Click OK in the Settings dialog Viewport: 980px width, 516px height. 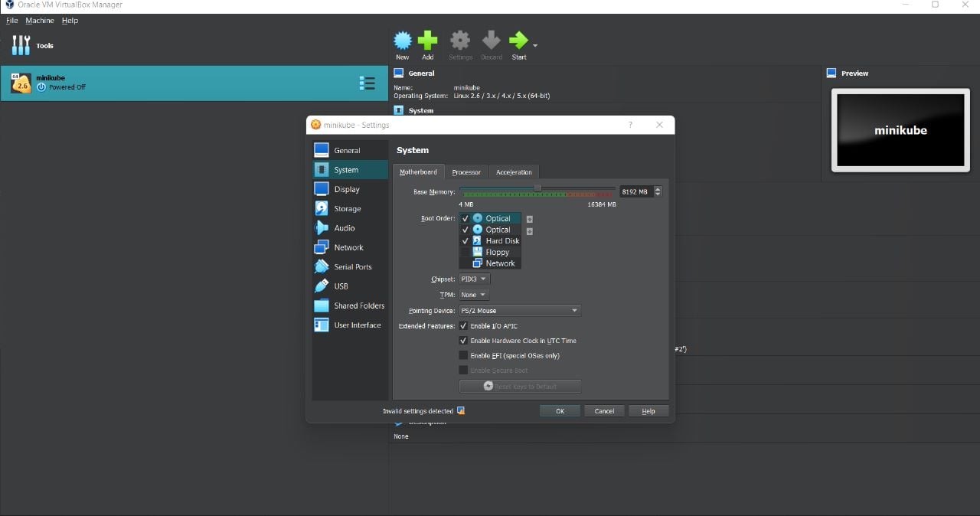click(560, 411)
